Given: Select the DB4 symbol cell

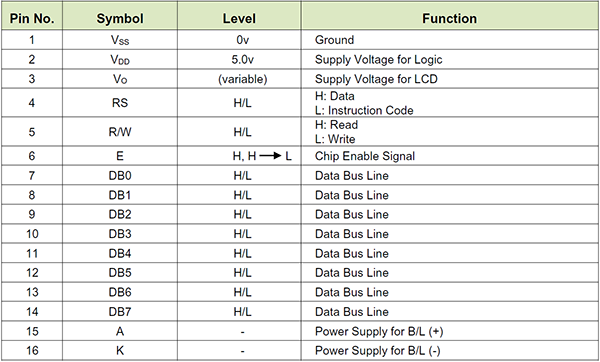Looking at the screenshot, I should [120, 253].
